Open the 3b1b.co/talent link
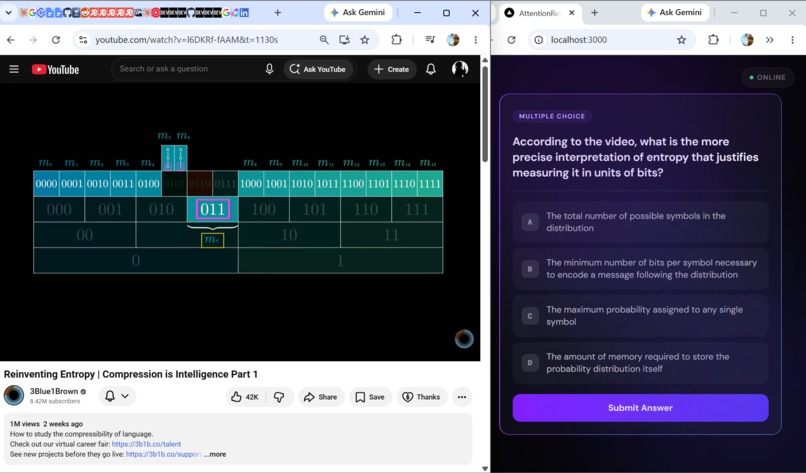The height and width of the screenshot is (473, 806). tap(146, 444)
